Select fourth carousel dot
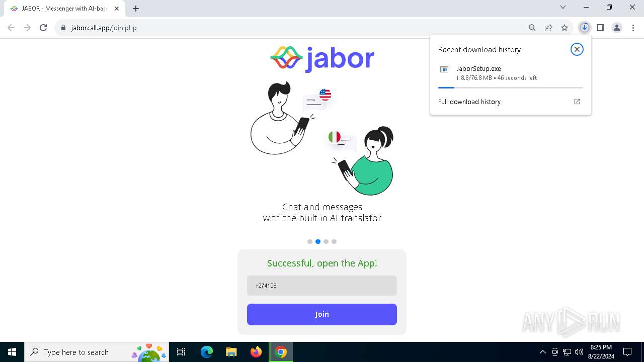644x362 pixels. pos(334,241)
